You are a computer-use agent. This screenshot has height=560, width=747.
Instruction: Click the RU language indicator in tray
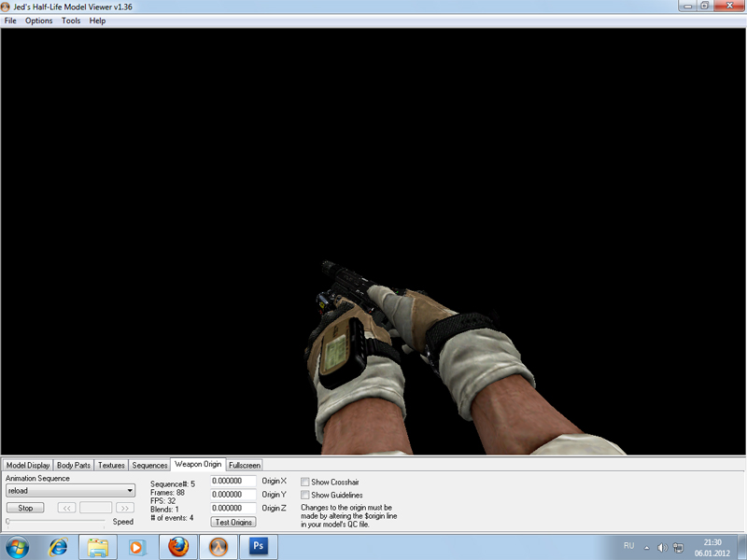(x=628, y=546)
